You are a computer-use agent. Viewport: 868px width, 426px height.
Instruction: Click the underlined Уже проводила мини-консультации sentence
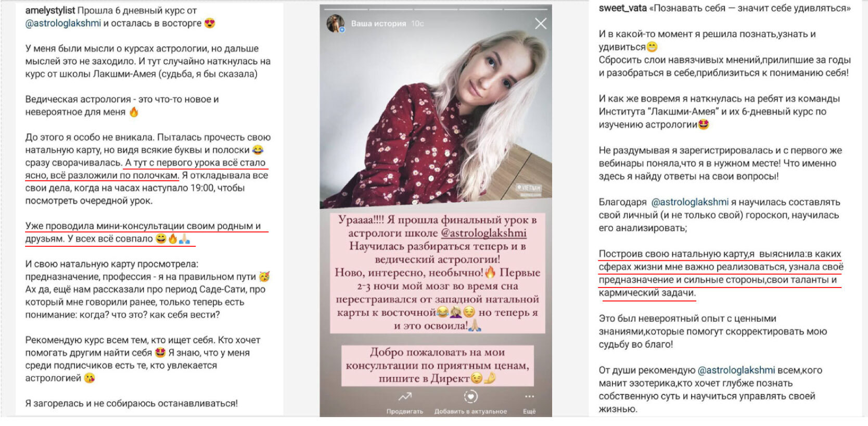tap(143, 232)
